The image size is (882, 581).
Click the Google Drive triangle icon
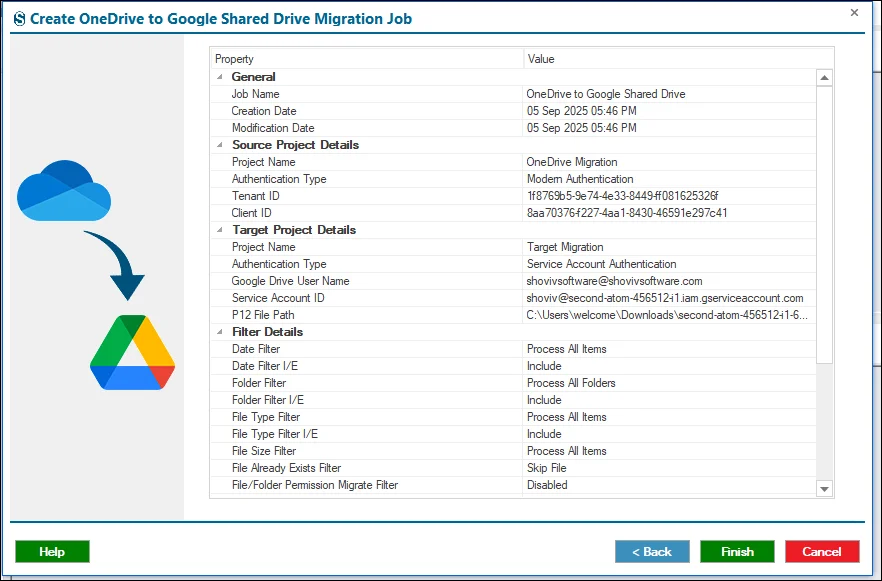tap(133, 353)
